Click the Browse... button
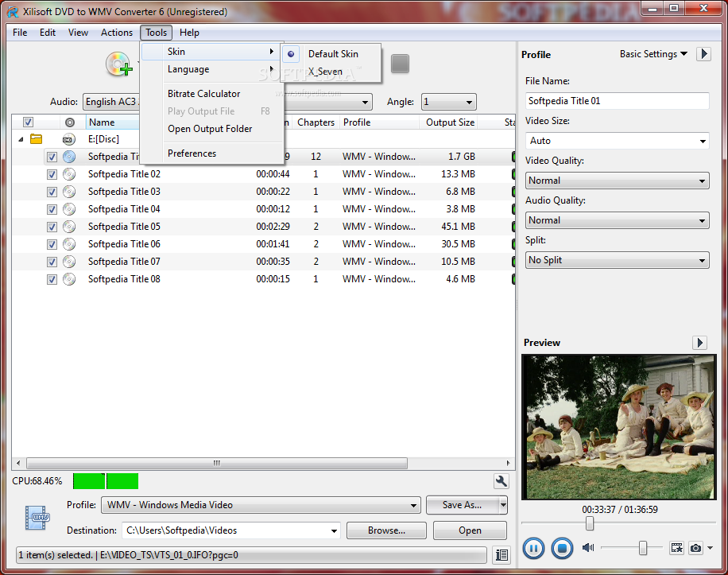Image resolution: width=728 pixels, height=575 pixels. coord(386,530)
